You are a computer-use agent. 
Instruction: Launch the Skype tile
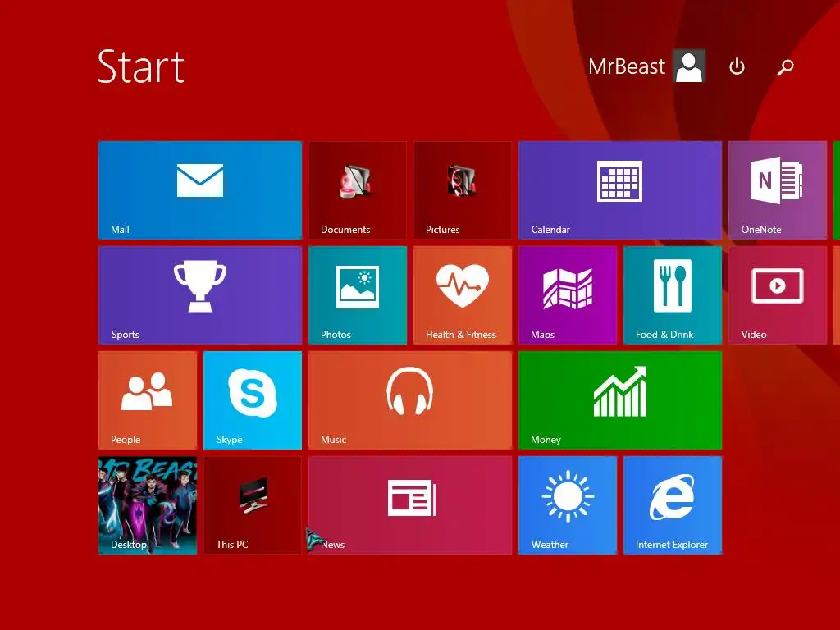(x=253, y=400)
